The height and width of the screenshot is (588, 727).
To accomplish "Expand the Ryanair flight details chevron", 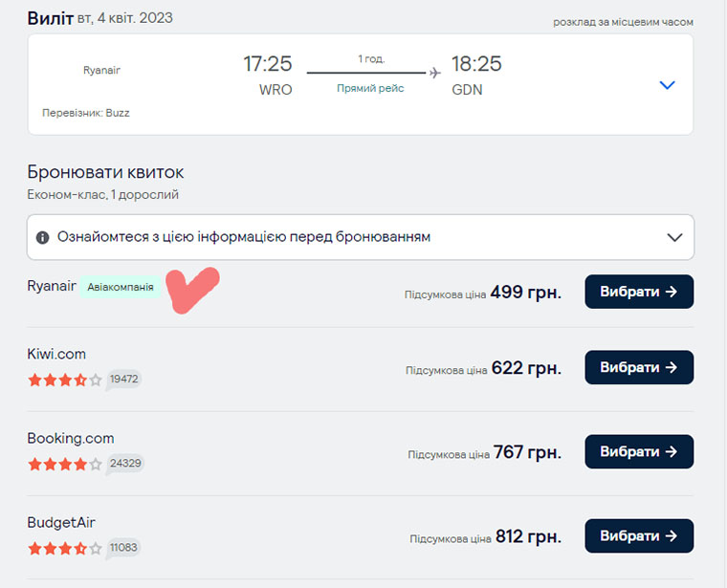I will point(667,85).
